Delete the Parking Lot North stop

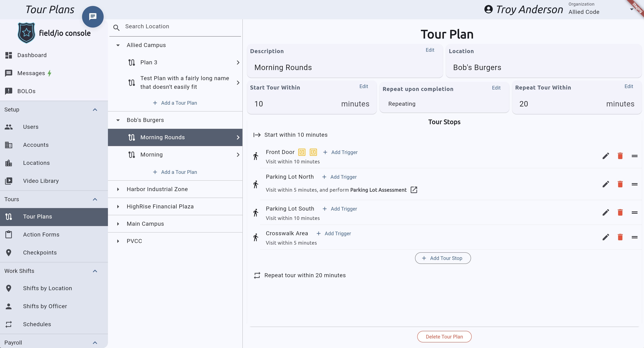pos(620,184)
